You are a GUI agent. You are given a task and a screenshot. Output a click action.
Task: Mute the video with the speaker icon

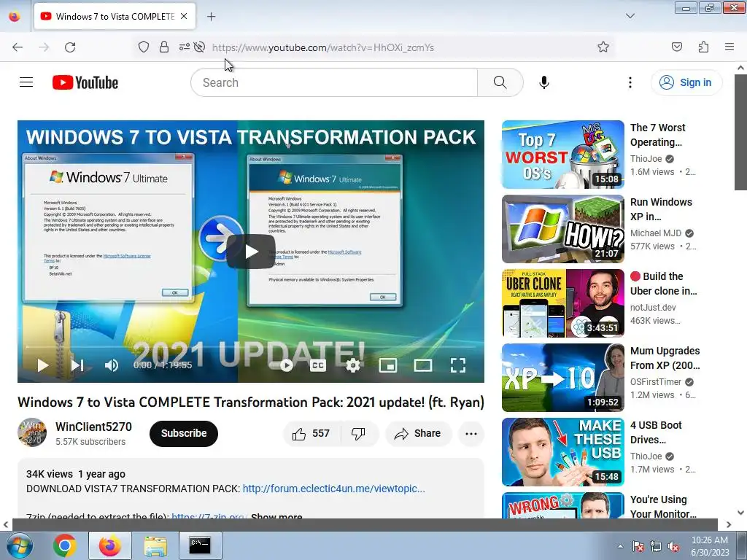(x=111, y=365)
